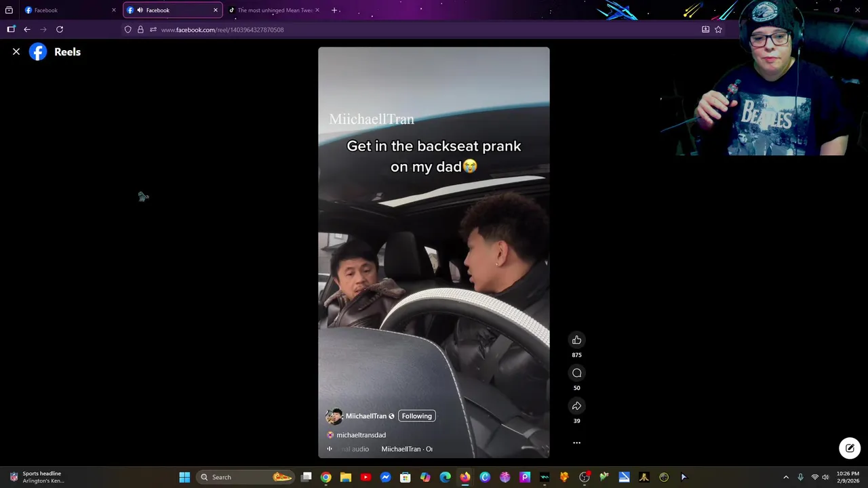The width and height of the screenshot is (868, 488).
Task: Open Messenger from taskbar
Action: [386, 477]
